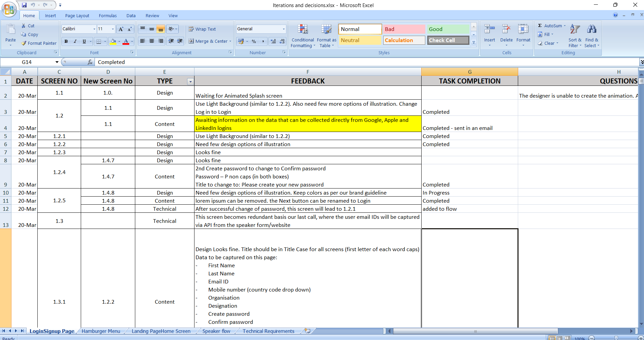The image size is (644, 340).
Task: Toggle Top Align vertical alignment
Action: point(143,29)
